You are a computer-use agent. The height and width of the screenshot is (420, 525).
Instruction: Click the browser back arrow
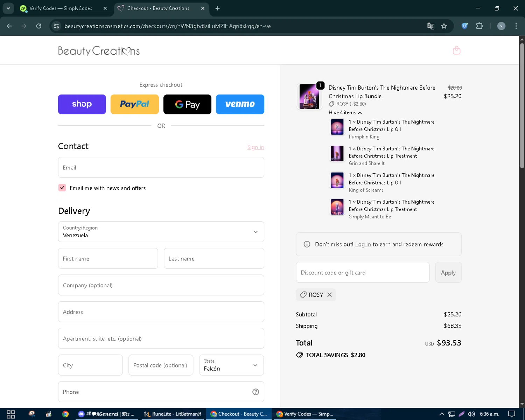click(x=9, y=26)
